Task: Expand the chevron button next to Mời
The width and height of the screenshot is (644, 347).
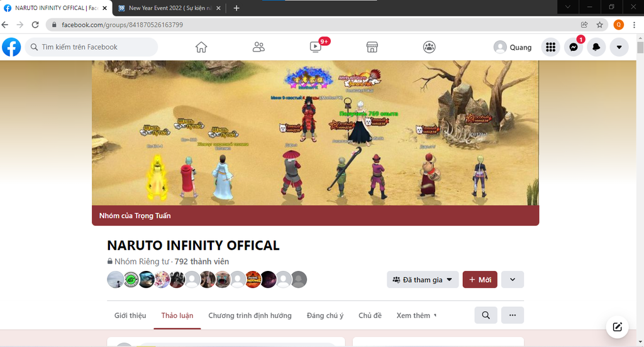Action: pos(513,280)
